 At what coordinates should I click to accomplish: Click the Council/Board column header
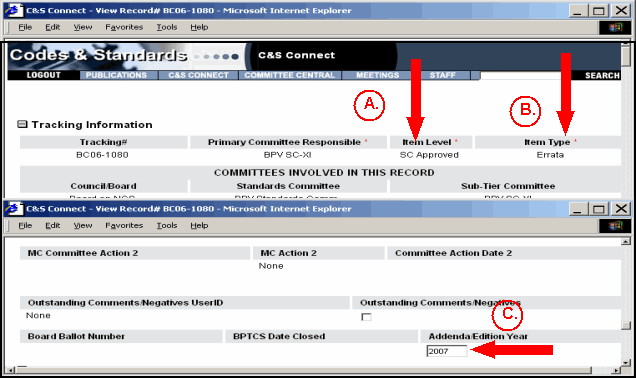pos(103,186)
